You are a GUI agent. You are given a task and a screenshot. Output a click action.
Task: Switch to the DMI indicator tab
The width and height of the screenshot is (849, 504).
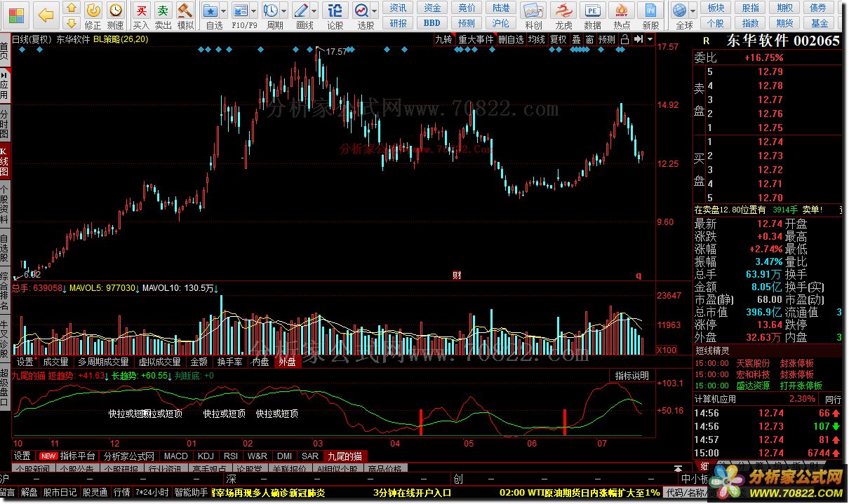click(x=284, y=456)
